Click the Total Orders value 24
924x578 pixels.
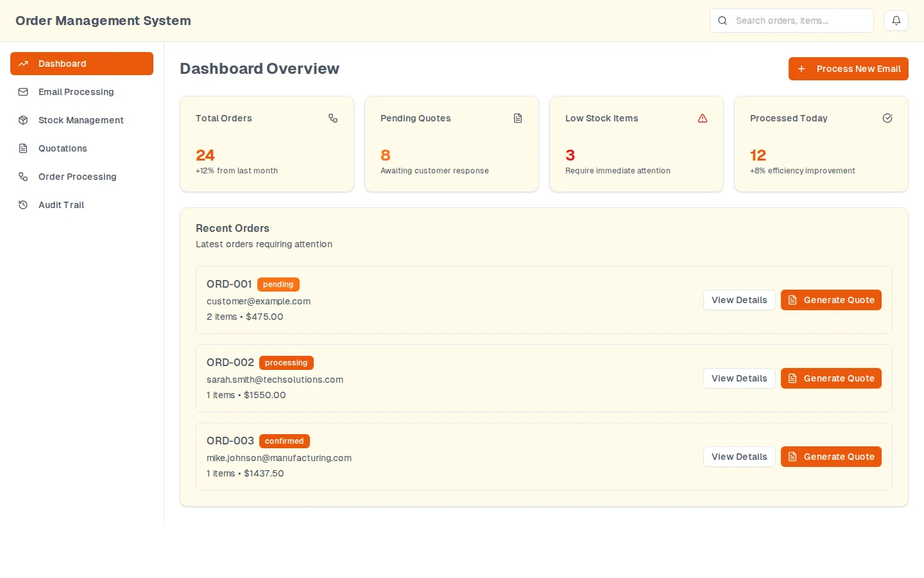(x=205, y=155)
